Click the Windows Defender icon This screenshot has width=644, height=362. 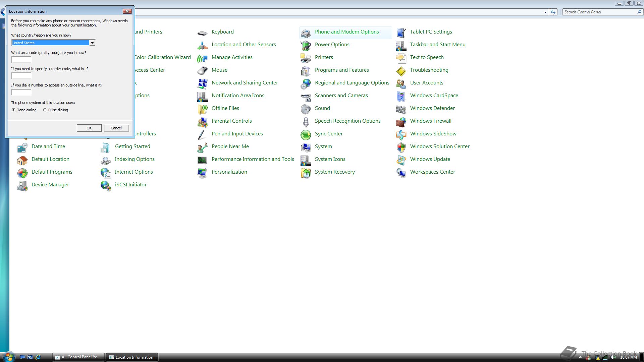pos(401,109)
